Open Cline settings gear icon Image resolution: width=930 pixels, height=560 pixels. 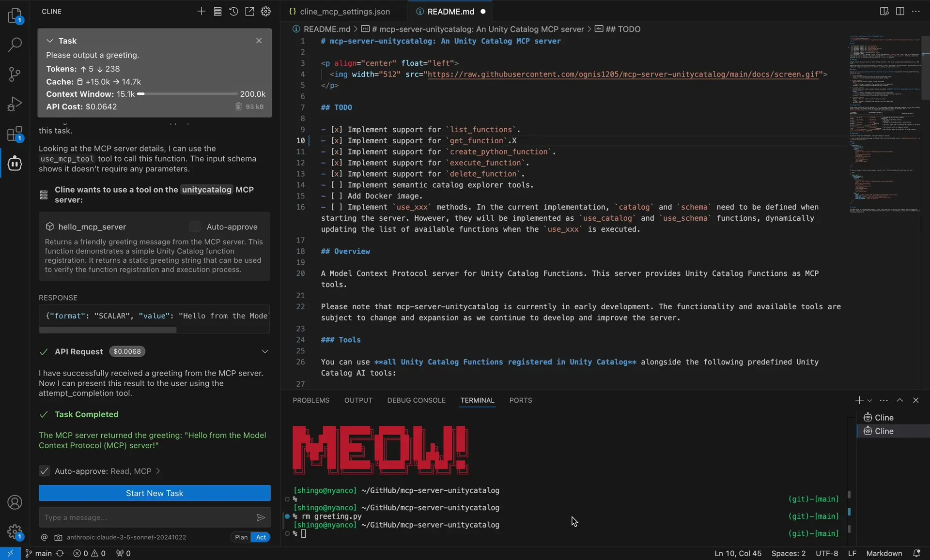[266, 11]
